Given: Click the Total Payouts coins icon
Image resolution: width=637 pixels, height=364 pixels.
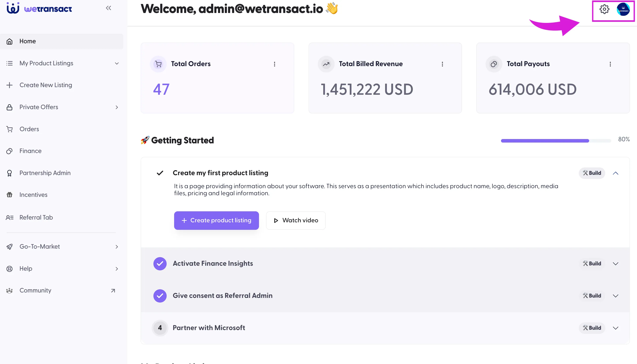Looking at the screenshot, I should click(494, 64).
